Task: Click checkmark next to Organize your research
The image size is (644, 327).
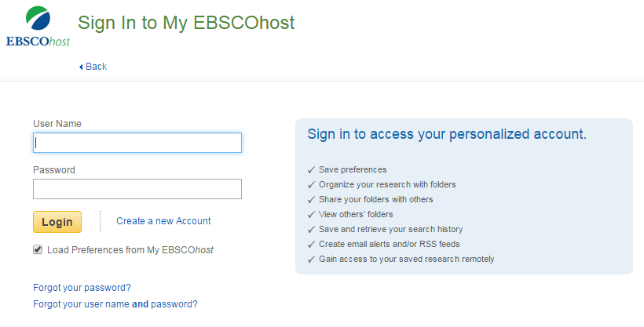Action: (x=312, y=185)
